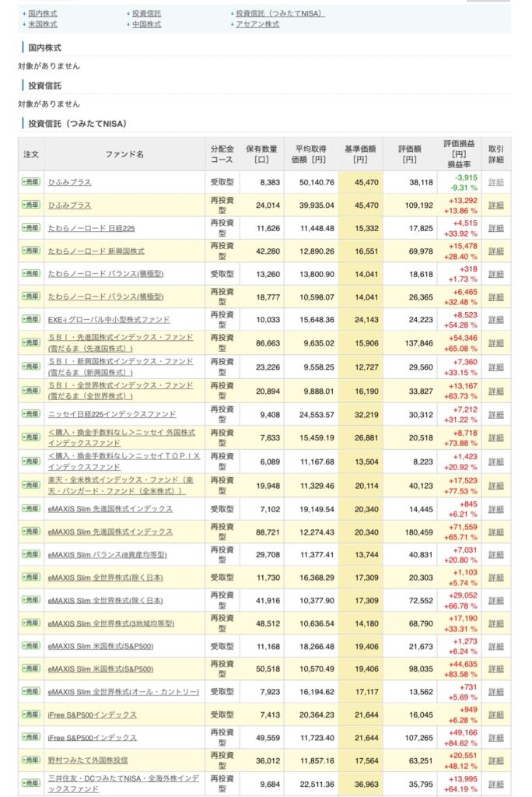Click 売却 for eMAXIS Slim 全世界株式(3地域均等型)
Image resolution: width=532 pixels, height=797 pixels.
tap(31, 623)
